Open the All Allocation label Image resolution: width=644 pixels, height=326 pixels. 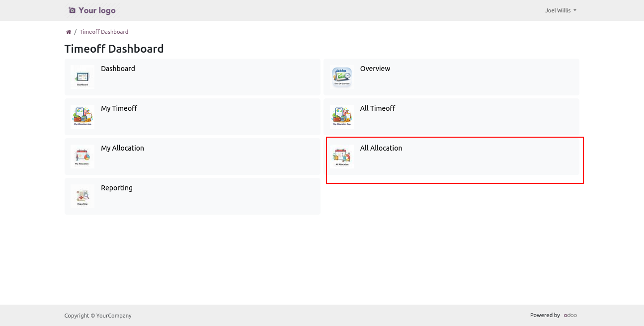tap(381, 148)
